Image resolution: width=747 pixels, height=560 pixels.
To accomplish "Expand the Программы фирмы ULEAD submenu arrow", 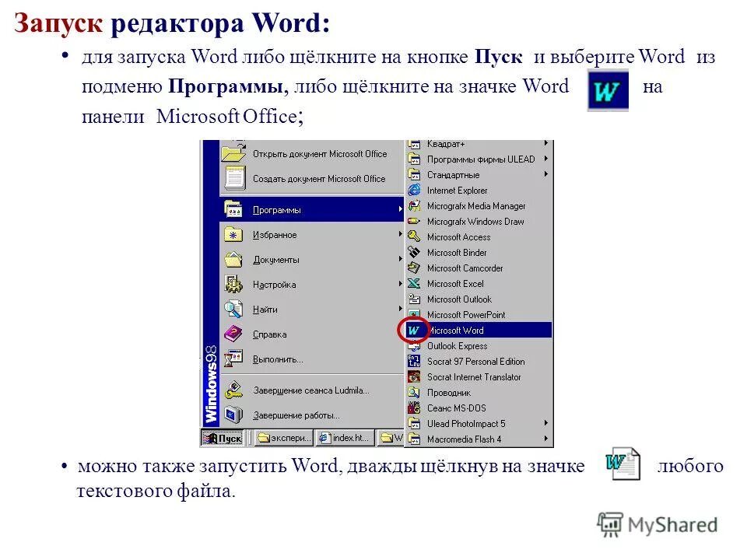I will tap(546, 159).
